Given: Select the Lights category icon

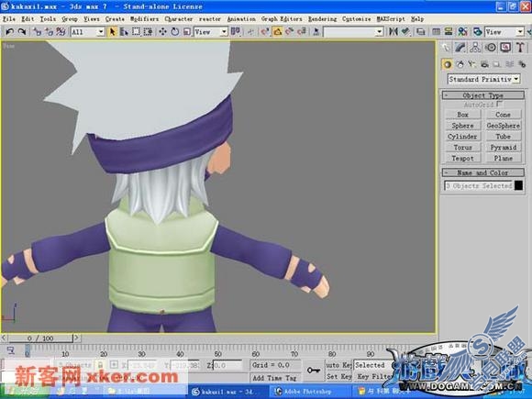Looking at the screenshot, I should [472, 64].
